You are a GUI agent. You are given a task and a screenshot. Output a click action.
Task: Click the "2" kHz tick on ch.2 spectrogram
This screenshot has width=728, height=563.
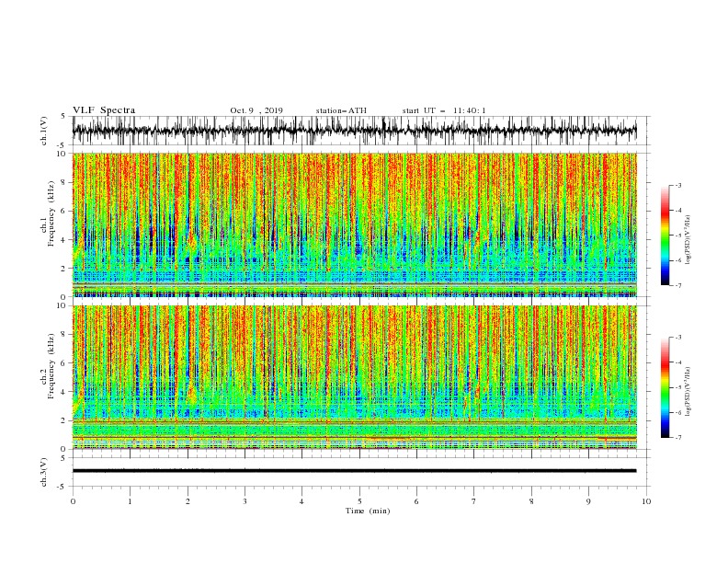pos(64,420)
